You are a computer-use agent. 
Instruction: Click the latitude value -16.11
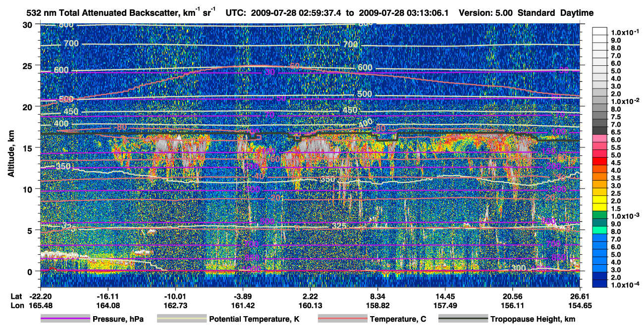[107, 295]
